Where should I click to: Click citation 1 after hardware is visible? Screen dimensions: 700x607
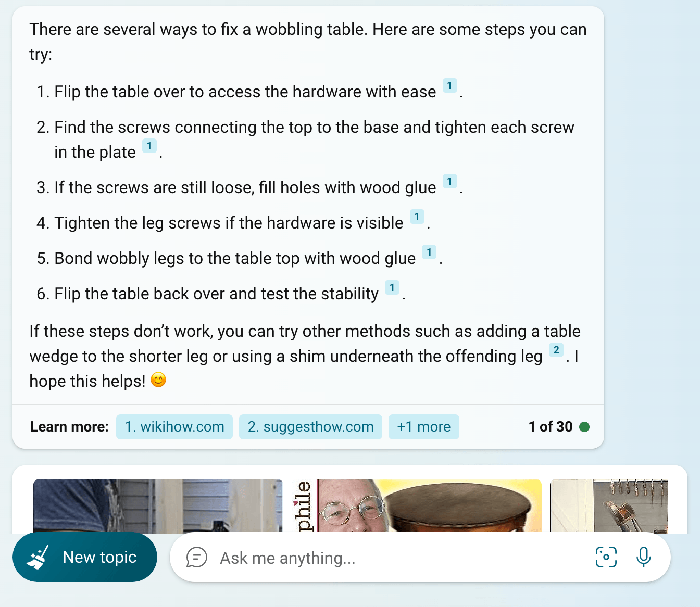coord(417,217)
